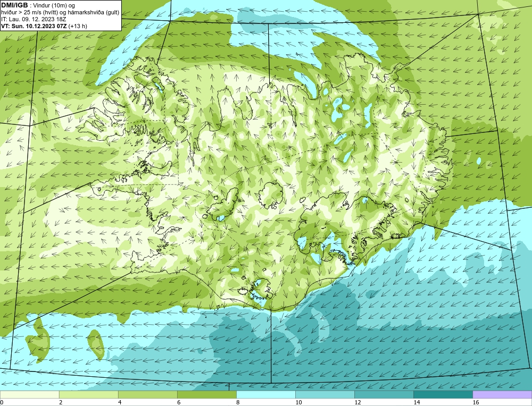This screenshot has width=532, height=406.
Task: Click the 6–8 m/s dark green legend swatch
Action: [x=206, y=394]
